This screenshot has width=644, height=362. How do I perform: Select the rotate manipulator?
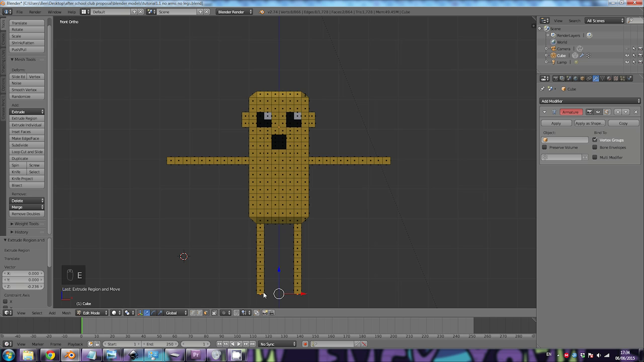pos(153,313)
